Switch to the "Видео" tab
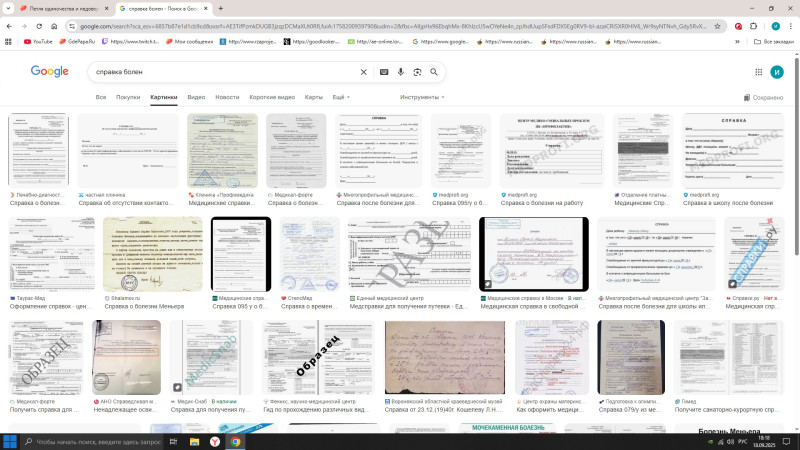Screen dimensions: 800x450 196,97
